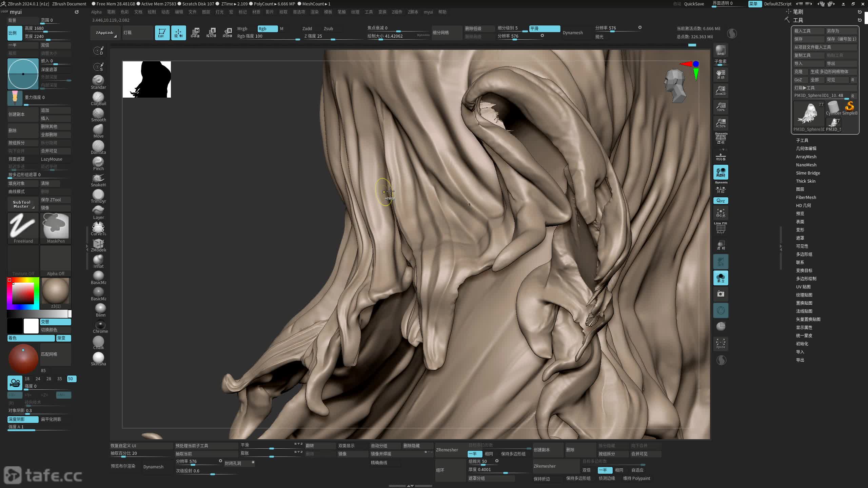Toggle the PolyF line fill icon

pyautogui.click(x=721, y=228)
